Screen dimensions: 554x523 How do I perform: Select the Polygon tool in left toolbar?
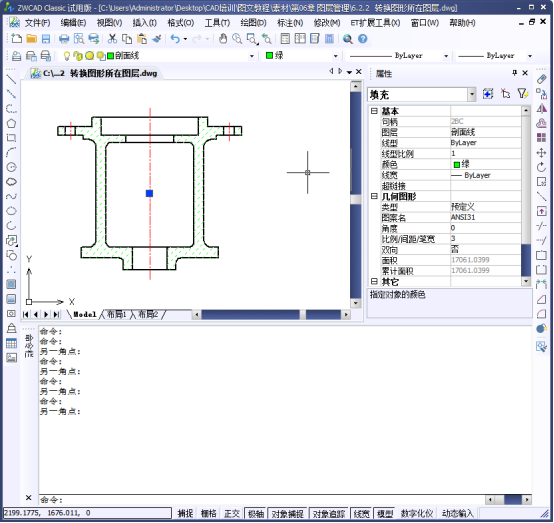point(11,123)
